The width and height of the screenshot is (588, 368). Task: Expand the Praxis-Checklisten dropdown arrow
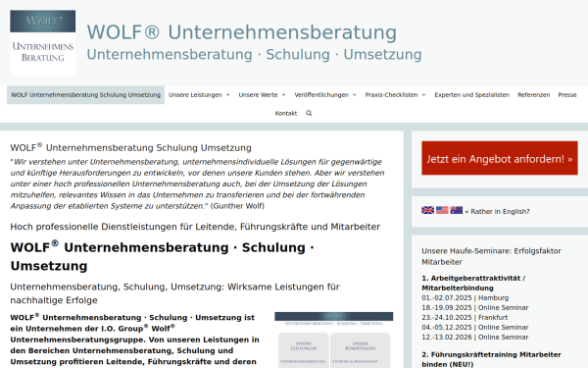(423, 95)
